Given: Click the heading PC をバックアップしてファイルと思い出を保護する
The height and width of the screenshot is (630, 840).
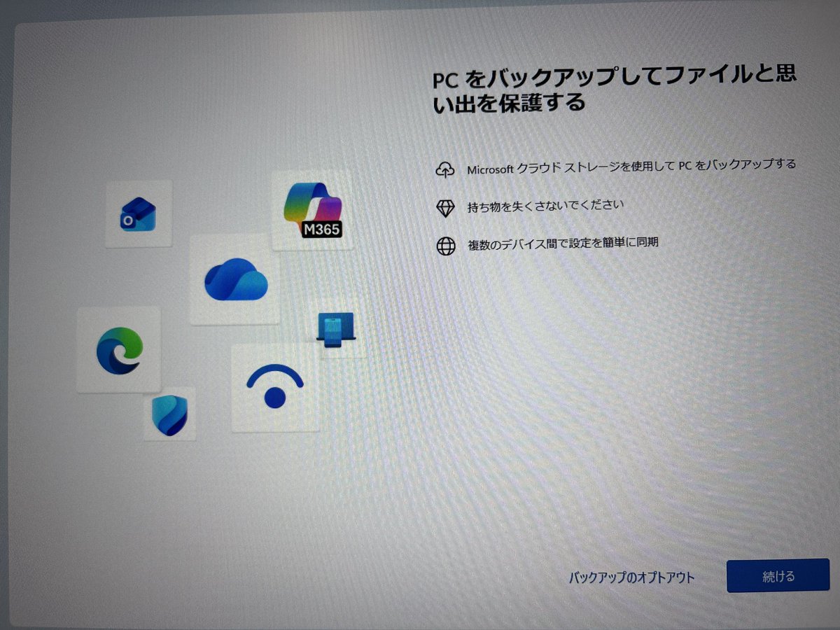Looking at the screenshot, I should [615, 90].
